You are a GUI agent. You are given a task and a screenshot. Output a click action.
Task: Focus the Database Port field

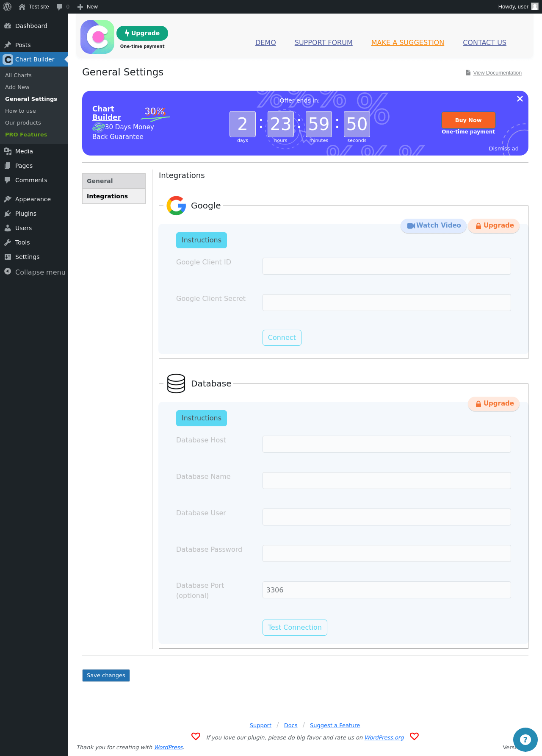point(387,590)
